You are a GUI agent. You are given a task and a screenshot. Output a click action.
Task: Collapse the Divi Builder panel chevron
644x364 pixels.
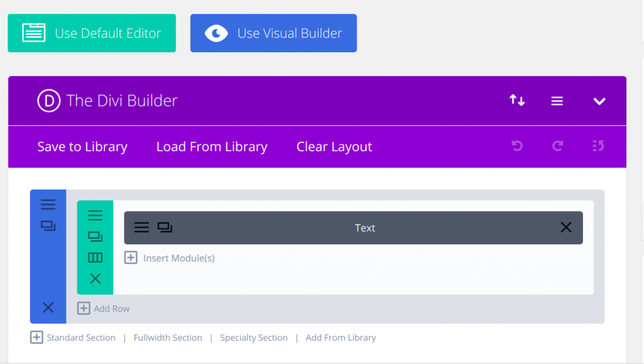coord(599,101)
